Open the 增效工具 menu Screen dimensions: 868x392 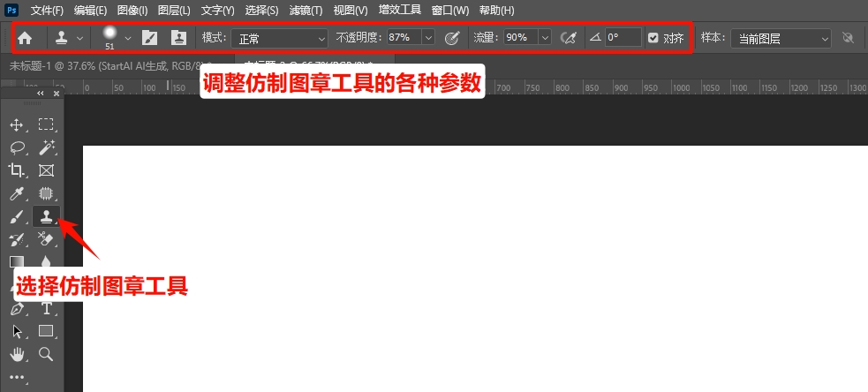click(x=400, y=10)
